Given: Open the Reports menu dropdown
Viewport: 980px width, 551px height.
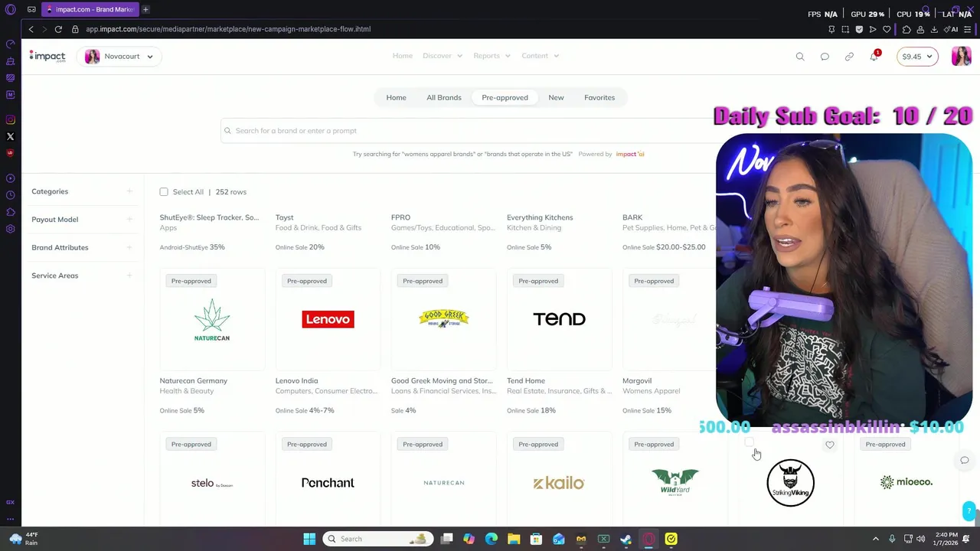Looking at the screenshot, I should (x=492, y=56).
